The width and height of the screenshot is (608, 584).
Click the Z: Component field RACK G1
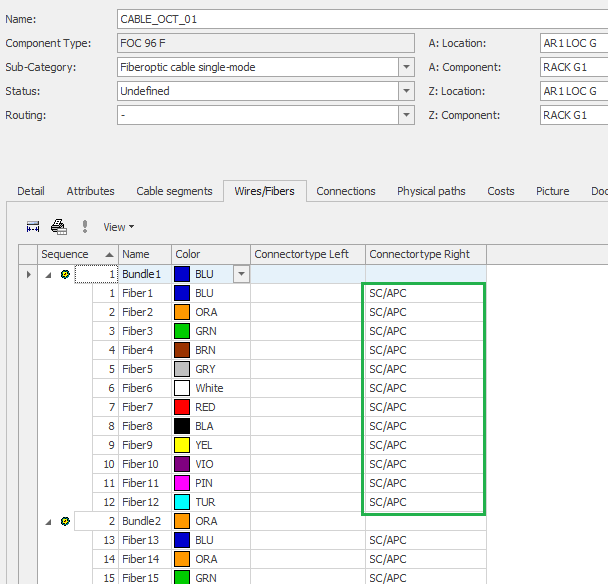[x=574, y=115]
